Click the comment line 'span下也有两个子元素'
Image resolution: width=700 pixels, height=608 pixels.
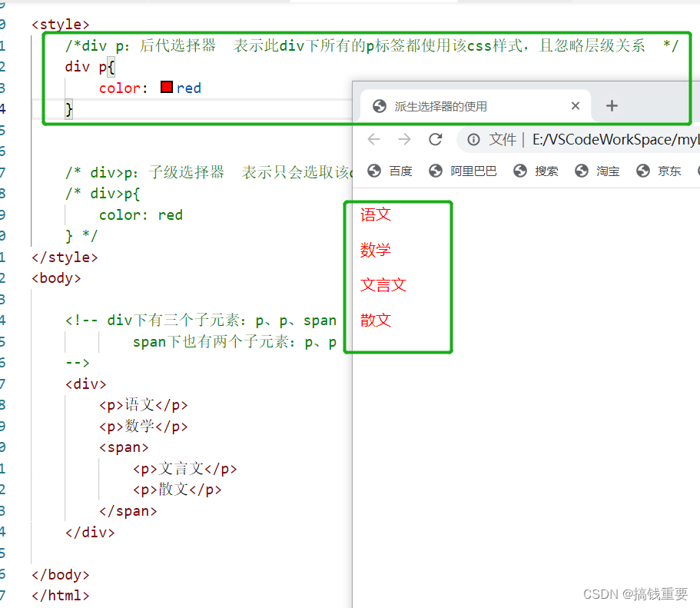[234, 342]
